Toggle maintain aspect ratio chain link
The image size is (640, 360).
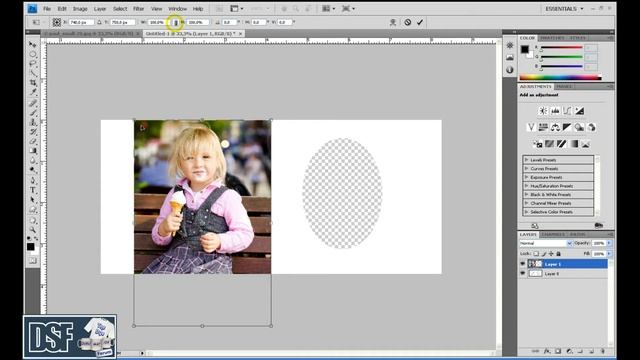(176, 22)
